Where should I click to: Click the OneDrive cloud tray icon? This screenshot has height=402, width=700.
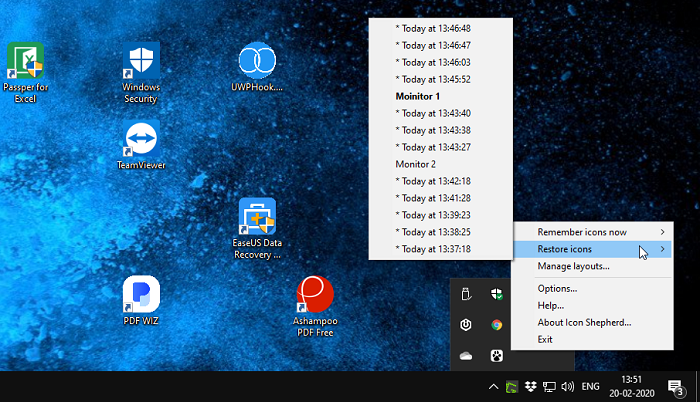coord(465,355)
